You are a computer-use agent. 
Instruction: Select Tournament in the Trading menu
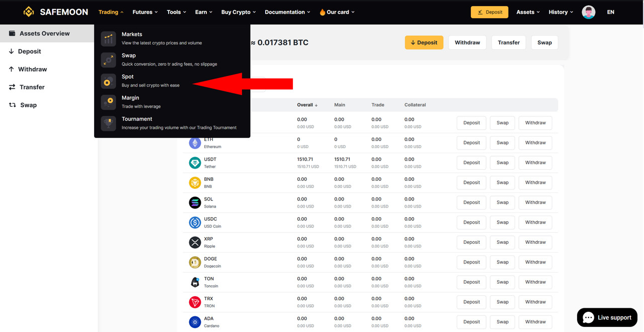172,123
